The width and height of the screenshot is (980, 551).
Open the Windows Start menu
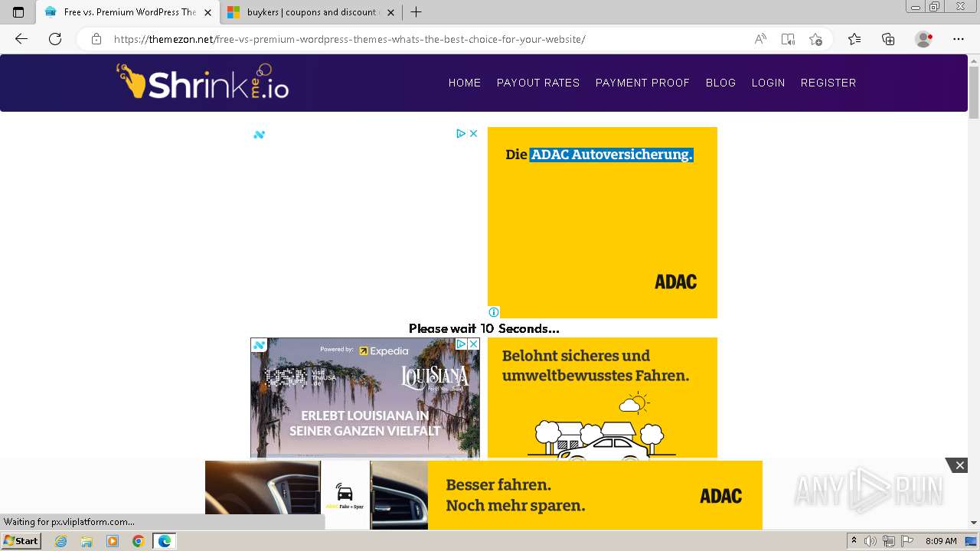(21, 540)
